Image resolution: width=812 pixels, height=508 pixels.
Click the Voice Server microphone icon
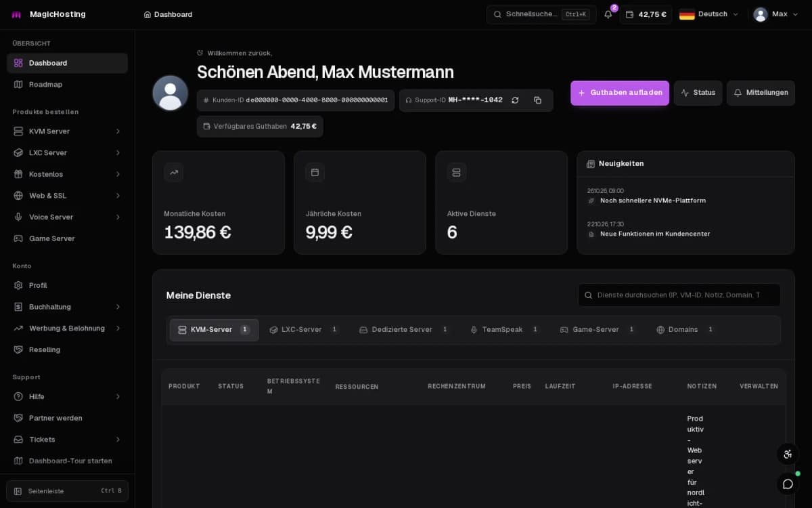pyautogui.click(x=18, y=217)
